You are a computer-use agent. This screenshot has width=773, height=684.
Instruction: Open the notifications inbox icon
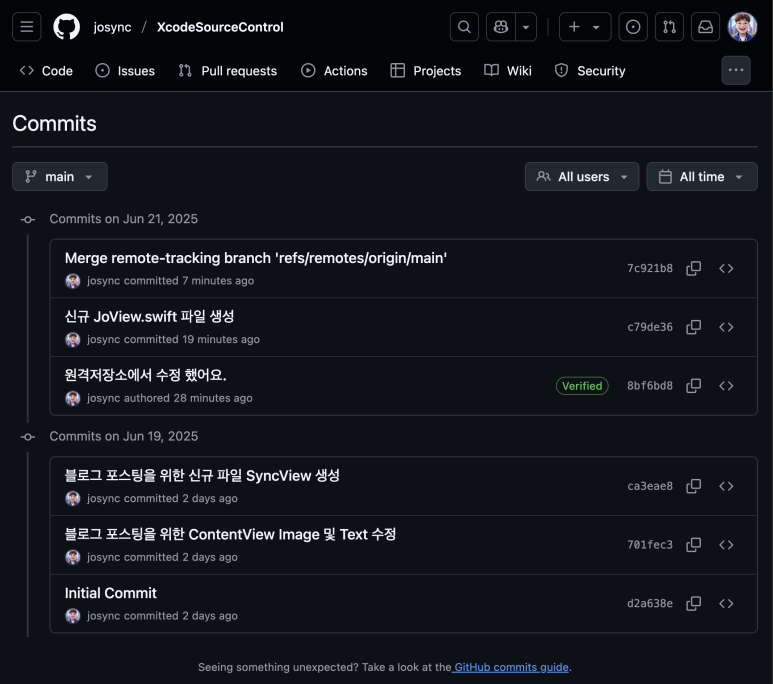click(705, 27)
